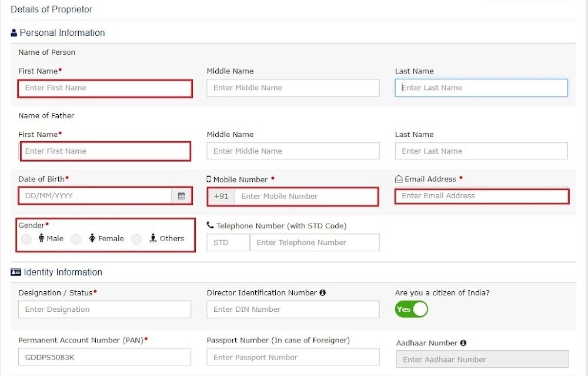Click the mobile phone icon beside Mobile Number
Image resolution: width=588 pixels, height=376 pixels.
(x=209, y=179)
